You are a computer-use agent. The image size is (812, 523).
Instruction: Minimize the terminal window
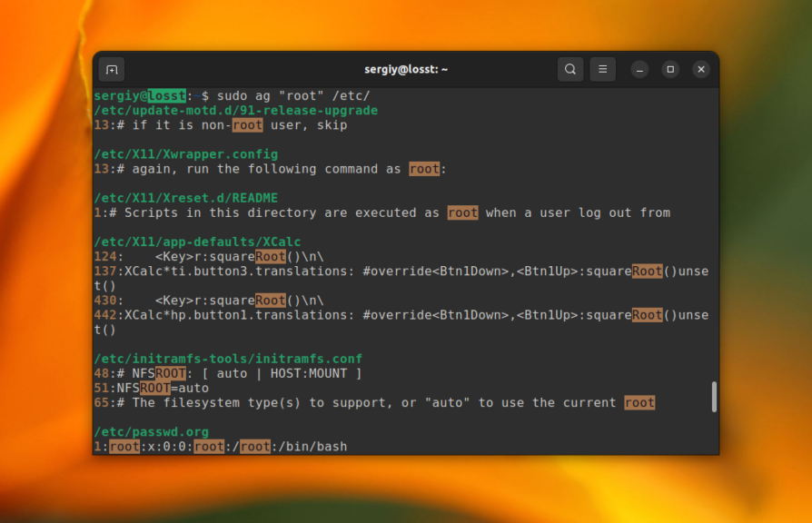click(x=639, y=69)
